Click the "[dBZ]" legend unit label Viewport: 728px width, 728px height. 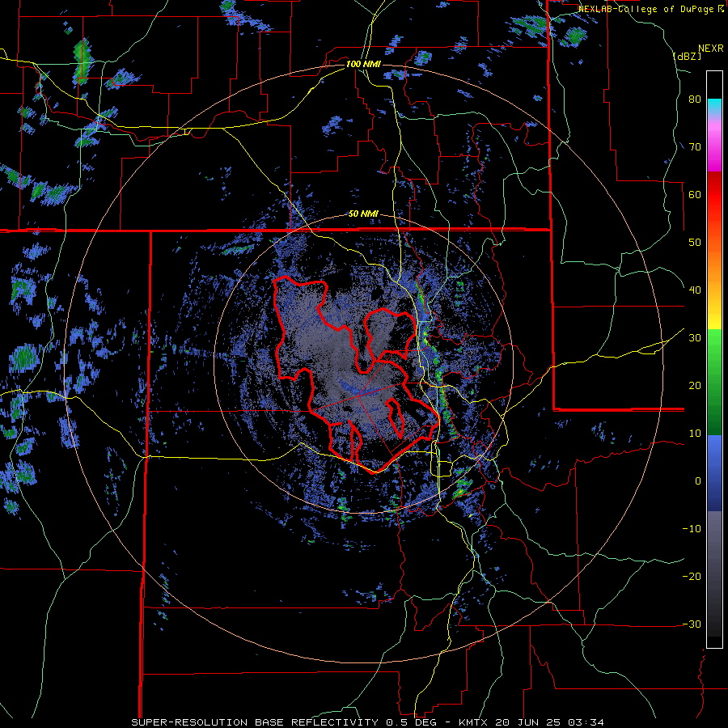(x=687, y=56)
